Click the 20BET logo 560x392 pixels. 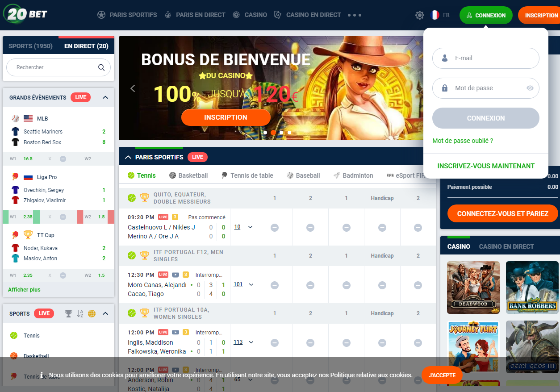click(25, 13)
